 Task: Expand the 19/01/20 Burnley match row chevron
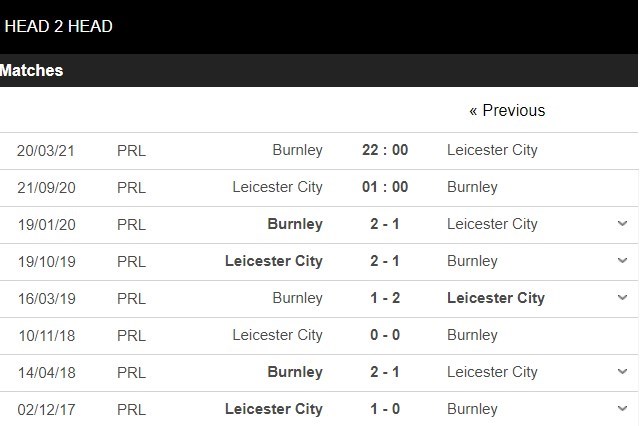pos(622,224)
